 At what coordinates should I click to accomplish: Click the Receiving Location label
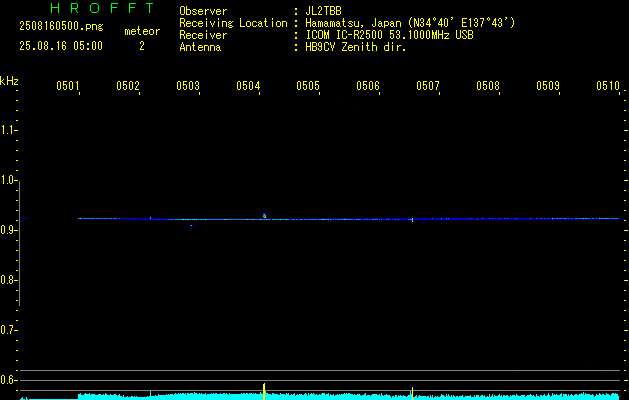233,23
